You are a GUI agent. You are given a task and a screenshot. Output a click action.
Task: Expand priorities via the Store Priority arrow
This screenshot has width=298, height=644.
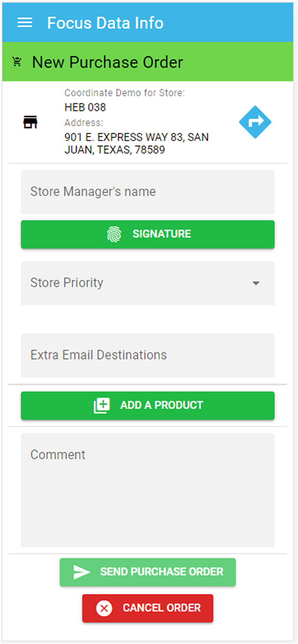click(x=256, y=283)
